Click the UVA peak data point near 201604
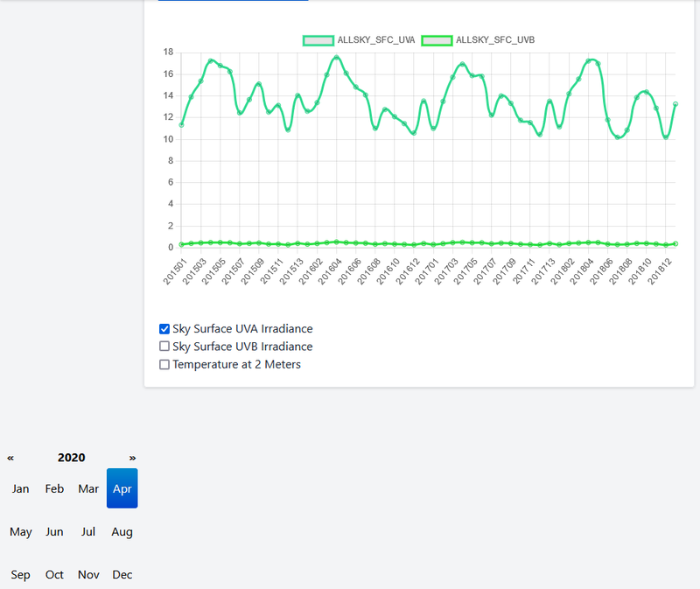Screen dimensions: 700x589 (x=337, y=58)
